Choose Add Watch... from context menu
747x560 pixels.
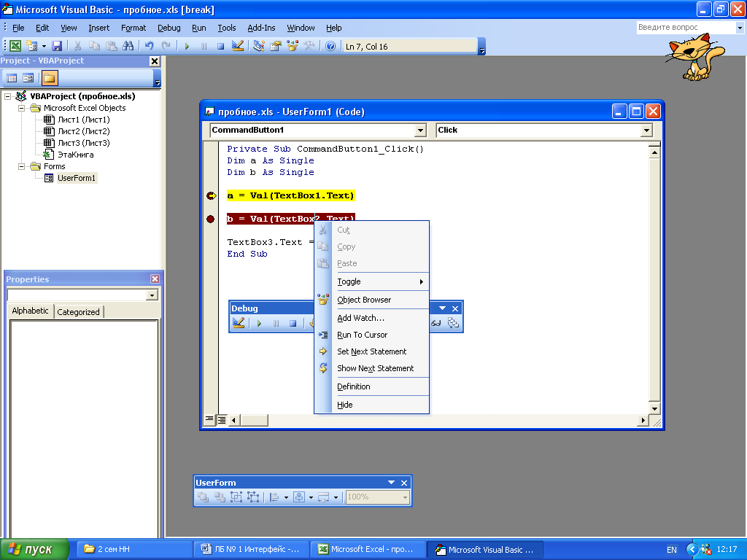(371, 318)
